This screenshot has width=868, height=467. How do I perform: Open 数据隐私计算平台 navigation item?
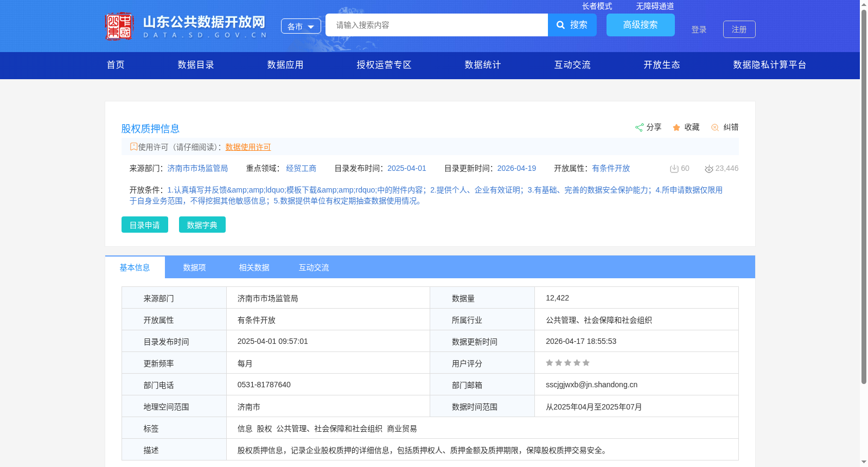pyautogui.click(x=770, y=65)
